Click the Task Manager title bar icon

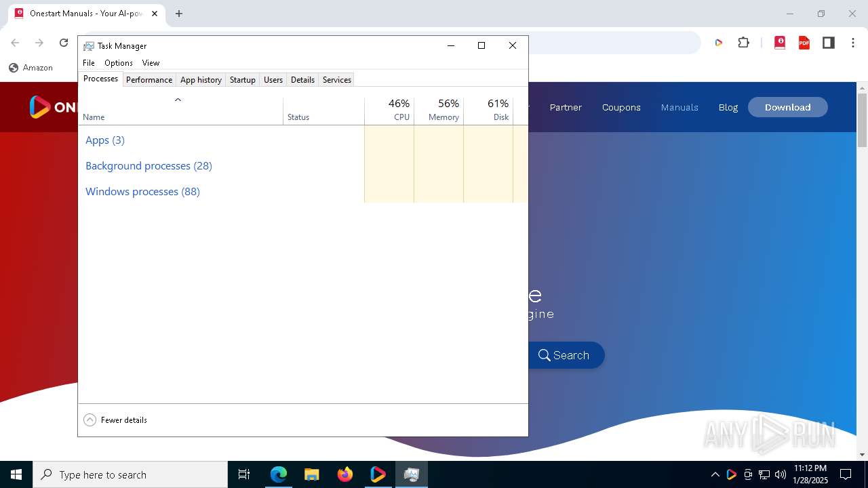point(88,46)
